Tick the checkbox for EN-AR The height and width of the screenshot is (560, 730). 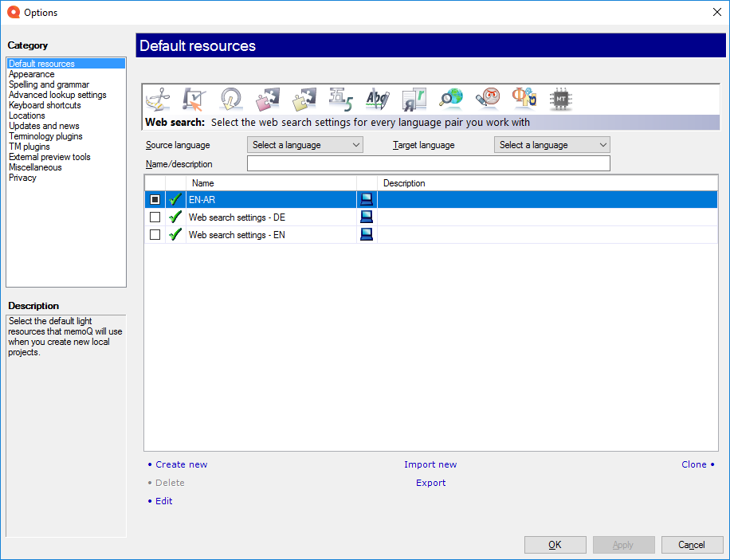point(155,200)
